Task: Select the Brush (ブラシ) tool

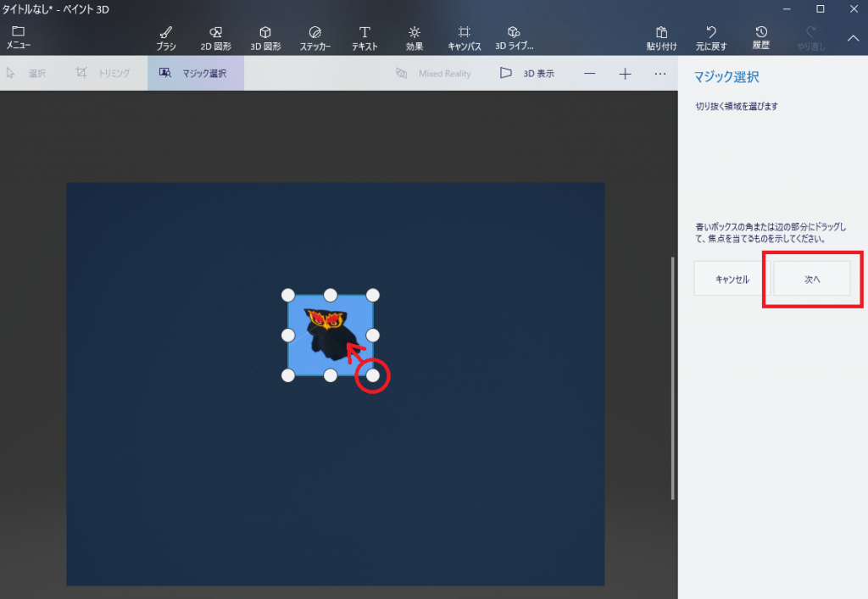Action: coord(166,37)
